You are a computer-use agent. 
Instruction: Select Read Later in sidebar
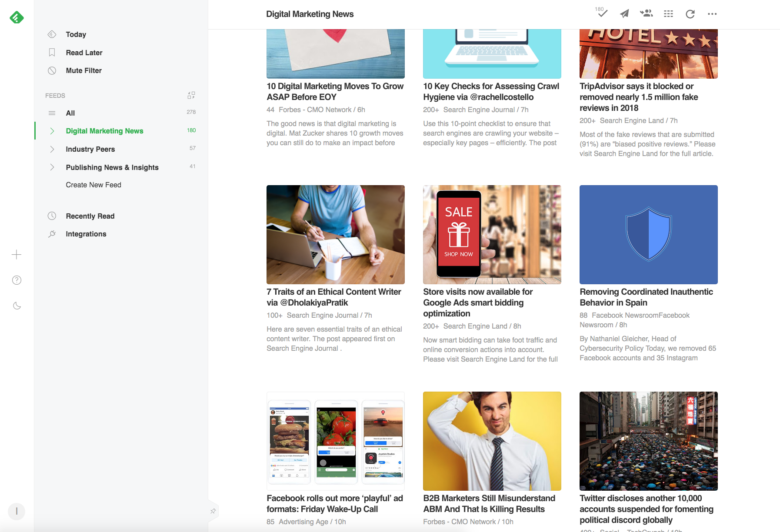84,53
